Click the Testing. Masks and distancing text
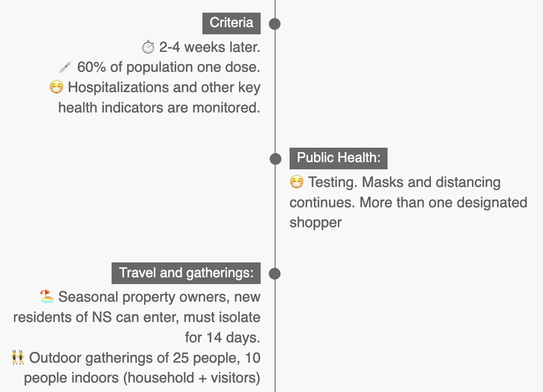 404,182
